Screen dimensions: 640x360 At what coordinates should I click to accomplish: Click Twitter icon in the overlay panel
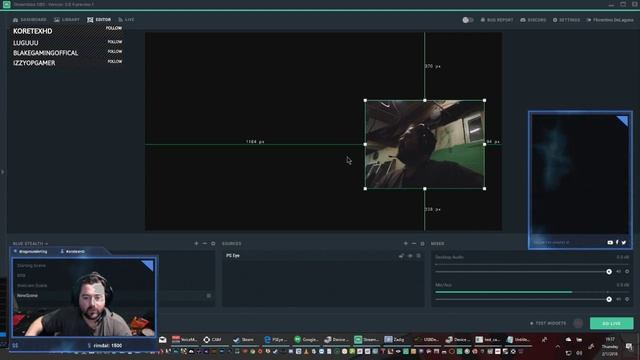pyautogui.click(x=624, y=242)
